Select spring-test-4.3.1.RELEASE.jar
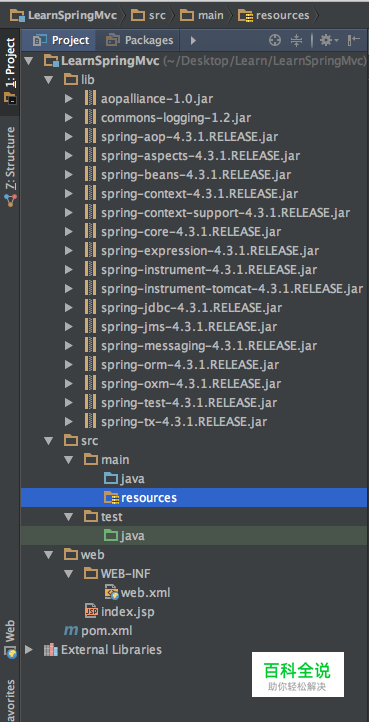 189,402
